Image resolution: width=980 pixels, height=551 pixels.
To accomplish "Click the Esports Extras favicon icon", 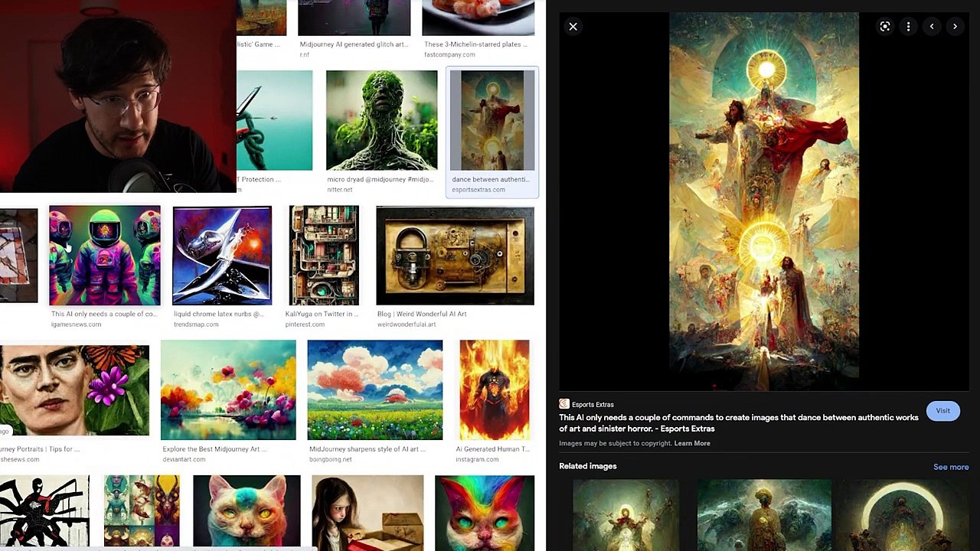I will click(564, 404).
